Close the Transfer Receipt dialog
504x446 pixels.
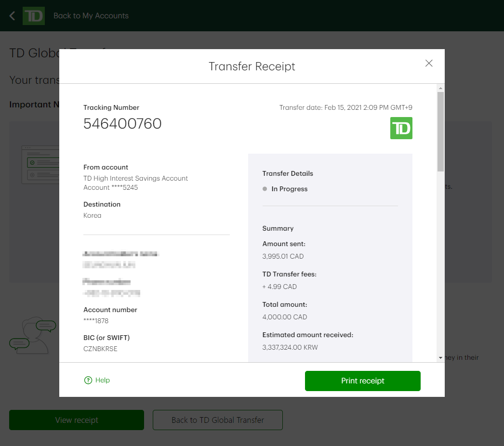(429, 63)
